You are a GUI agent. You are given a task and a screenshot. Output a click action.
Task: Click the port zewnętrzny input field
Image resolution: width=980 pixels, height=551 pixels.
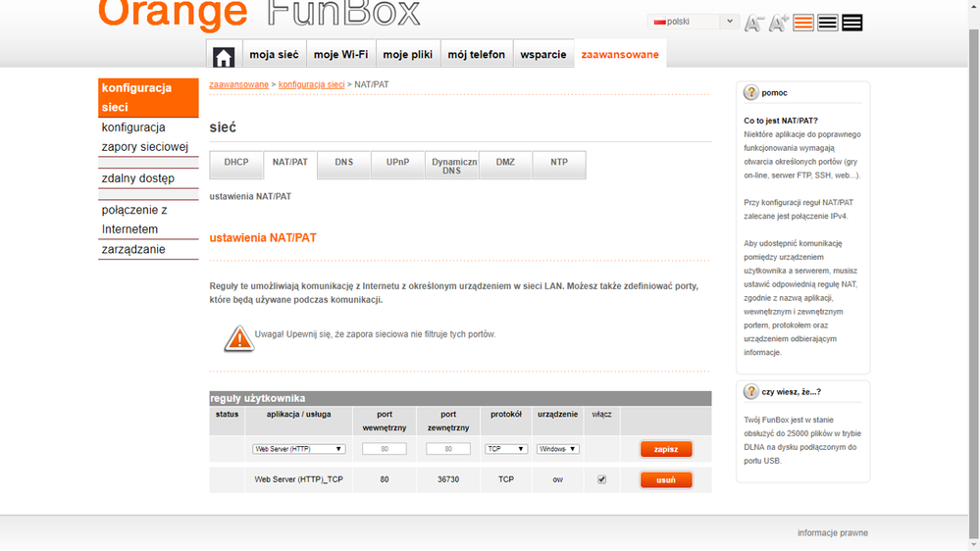[x=448, y=449]
